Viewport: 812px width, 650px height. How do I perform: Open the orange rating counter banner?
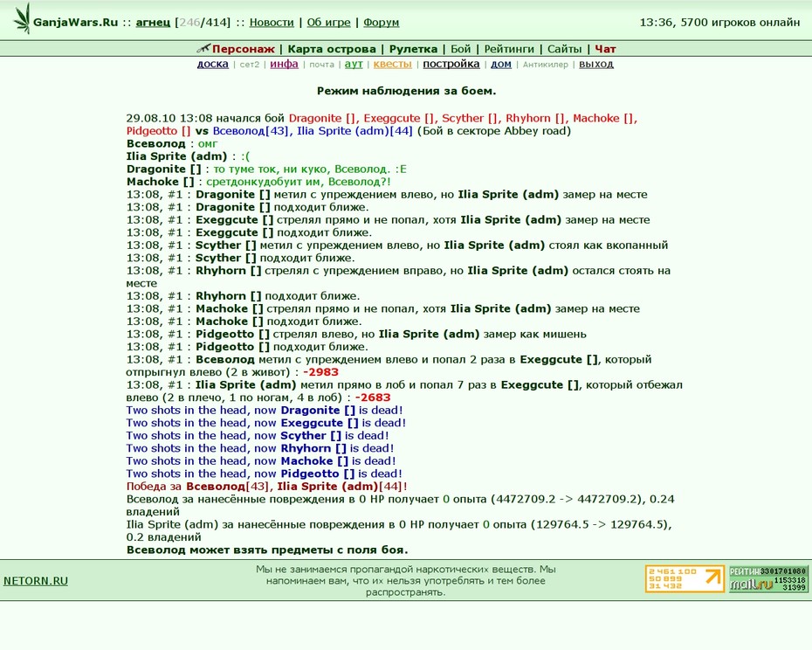pyautogui.click(x=685, y=578)
